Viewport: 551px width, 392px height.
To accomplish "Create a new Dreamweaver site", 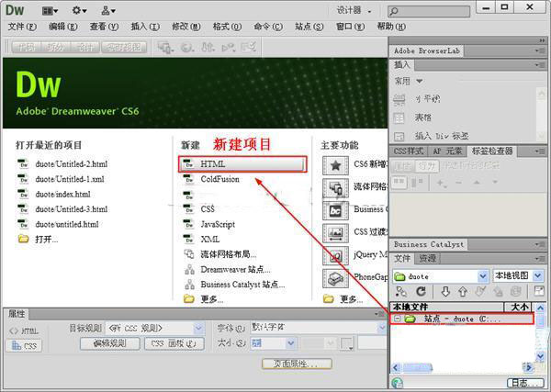I will [x=228, y=269].
